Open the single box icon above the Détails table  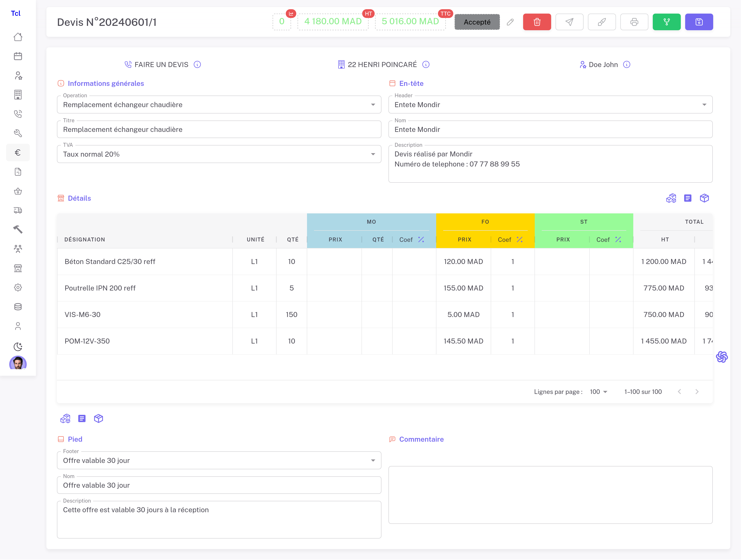click(704, 198)
